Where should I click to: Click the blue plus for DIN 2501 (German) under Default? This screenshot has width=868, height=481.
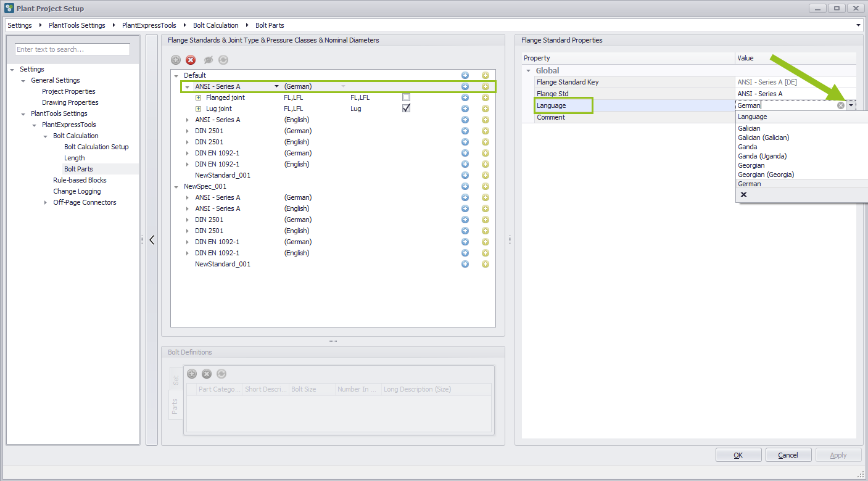(x=465, y=131)
